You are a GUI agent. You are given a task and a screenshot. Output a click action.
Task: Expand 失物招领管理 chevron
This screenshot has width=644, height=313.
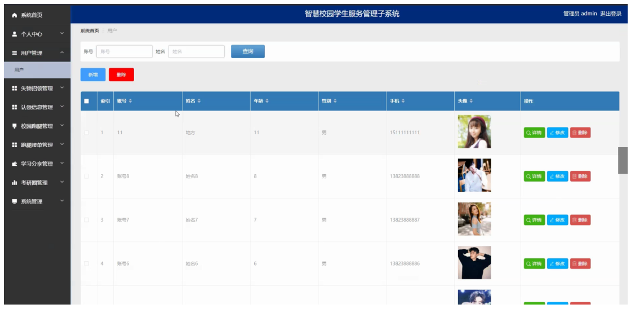tap(62, 87)
